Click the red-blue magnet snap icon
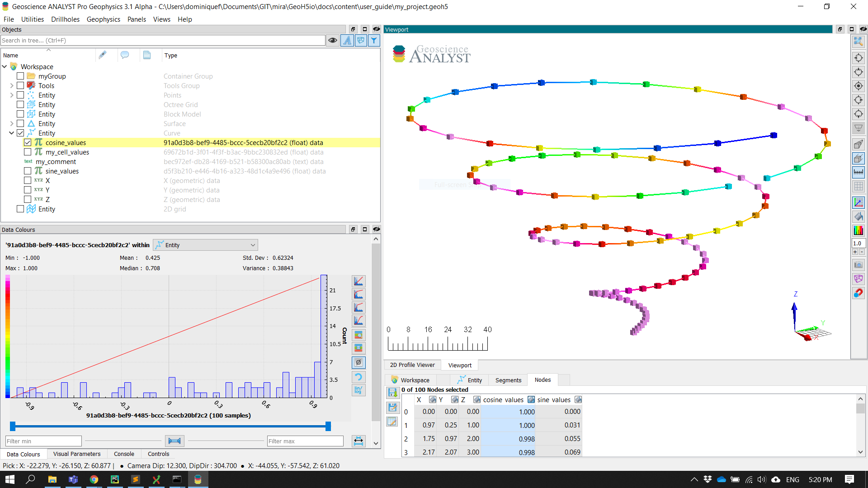 click(858, 293)
